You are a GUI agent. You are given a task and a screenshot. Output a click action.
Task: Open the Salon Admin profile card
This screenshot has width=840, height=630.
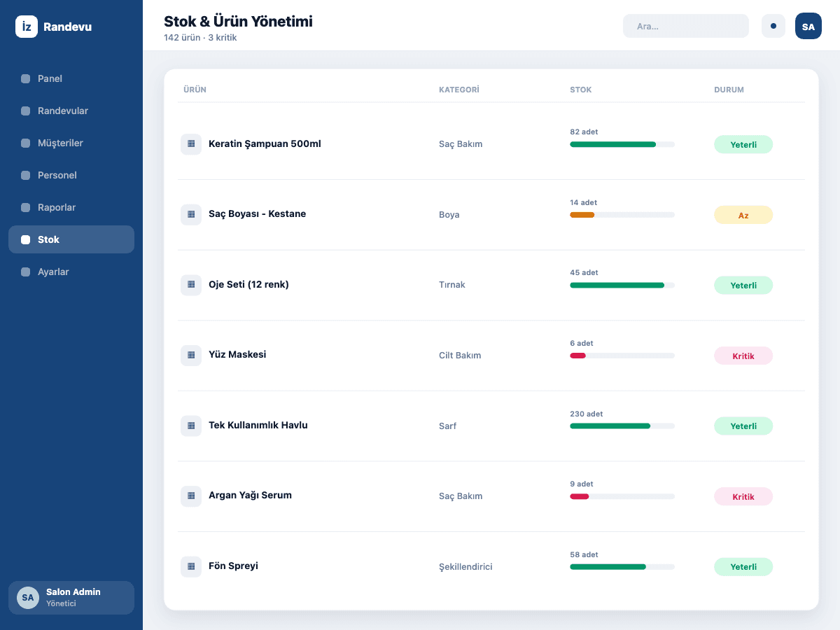click(71, 598)
